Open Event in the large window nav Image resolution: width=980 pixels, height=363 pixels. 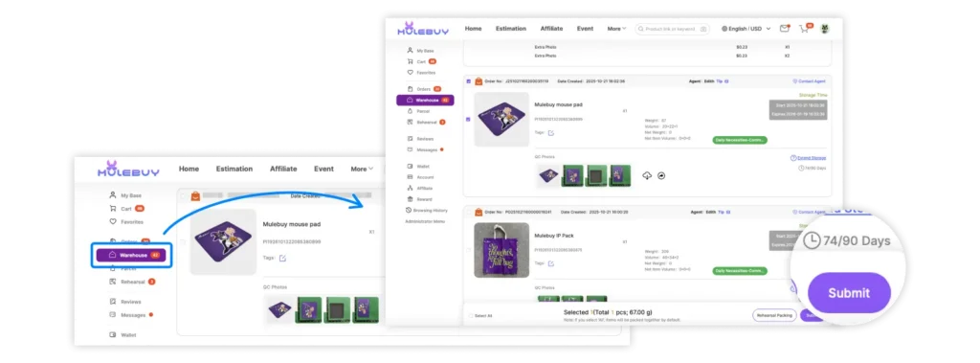click(x=585, y=29)
